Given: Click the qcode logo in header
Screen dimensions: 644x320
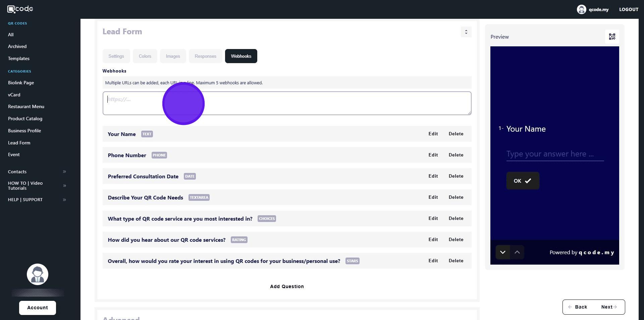Looking at the screenshot, I should (x=20, y=9).
